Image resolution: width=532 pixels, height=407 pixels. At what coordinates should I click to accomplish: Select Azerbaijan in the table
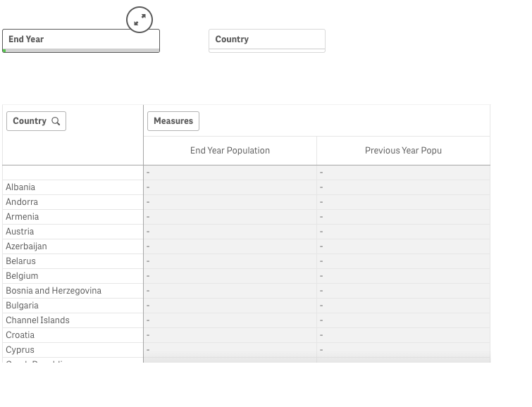26,246
